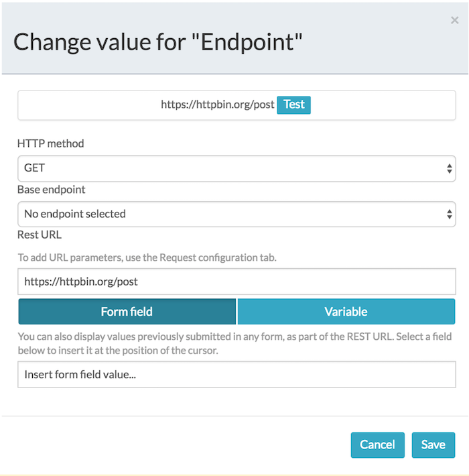Viewport: 469px width, 476px height.
Task: Click the 'Change value for "Endpoint"' heading
Action: [x=158, y=42]
